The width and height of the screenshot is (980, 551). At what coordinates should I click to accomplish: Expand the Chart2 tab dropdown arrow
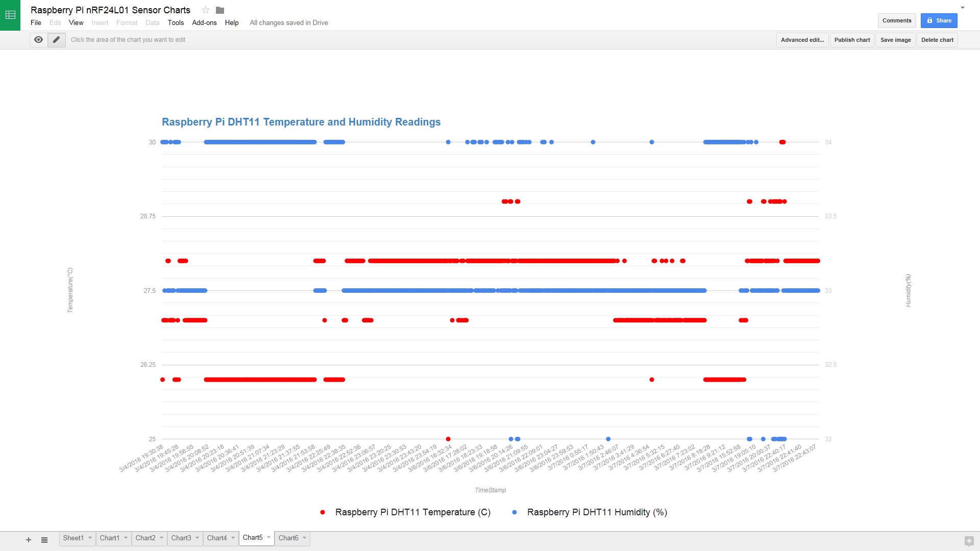tap(161, 538)
